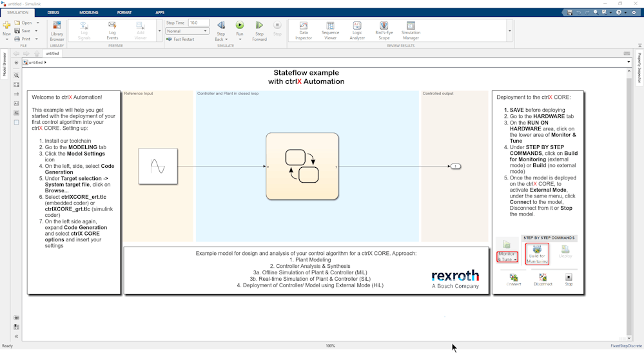Open the Run button dropdown arrow
644x355 pixels.
240,39
